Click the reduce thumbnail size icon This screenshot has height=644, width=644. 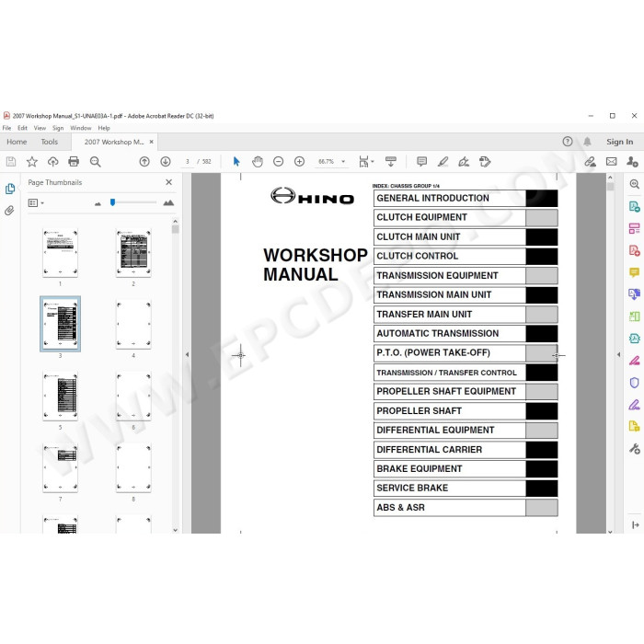click(x=98, y=203)
